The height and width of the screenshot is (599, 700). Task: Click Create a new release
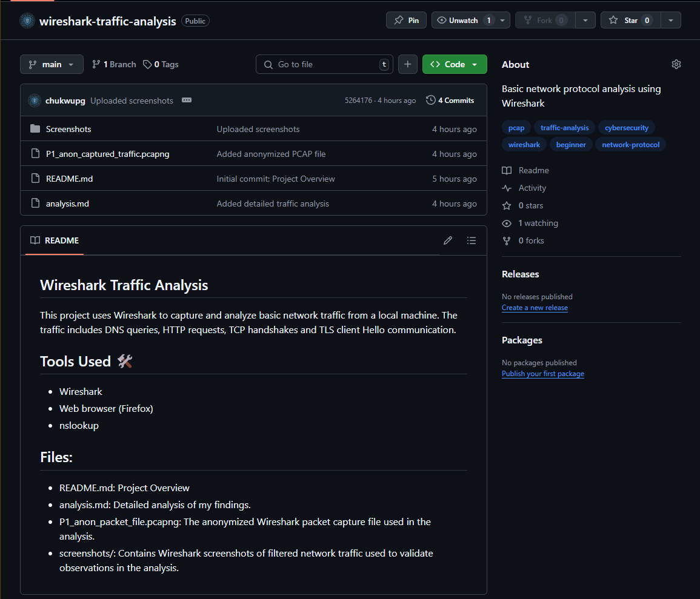point(535,308)
